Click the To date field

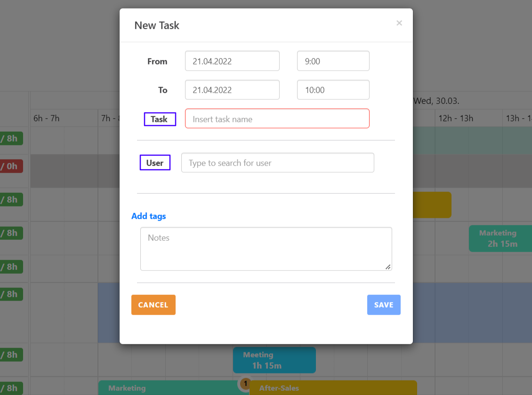232,90
